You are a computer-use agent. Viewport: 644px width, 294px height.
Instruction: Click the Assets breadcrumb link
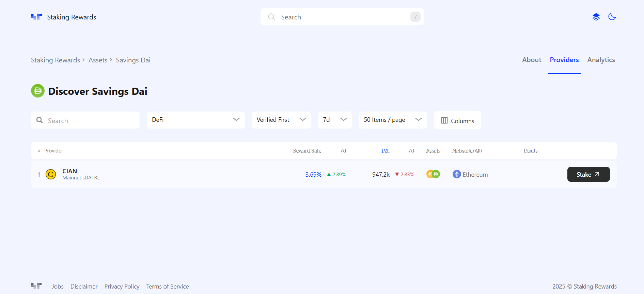click(98, 60)
